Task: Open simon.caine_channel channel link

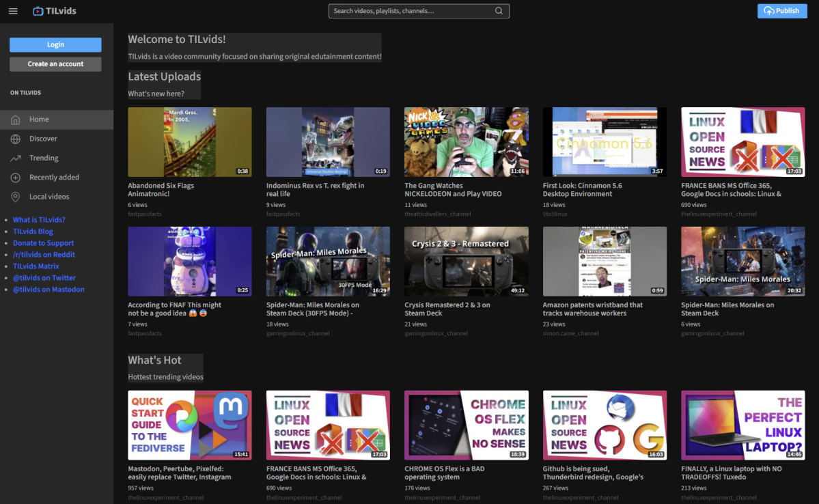Action: 570,333
